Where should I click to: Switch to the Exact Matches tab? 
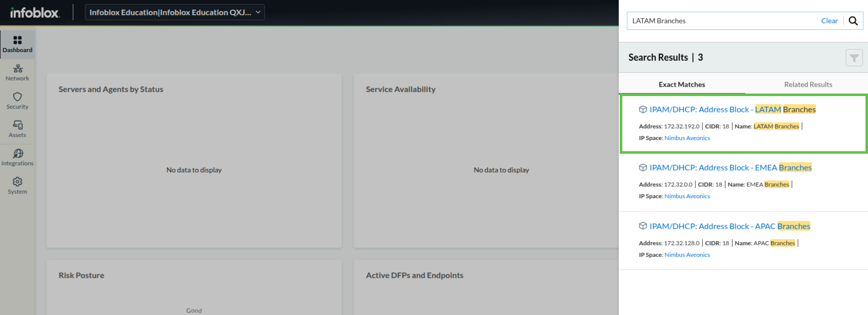coord(682,84)
